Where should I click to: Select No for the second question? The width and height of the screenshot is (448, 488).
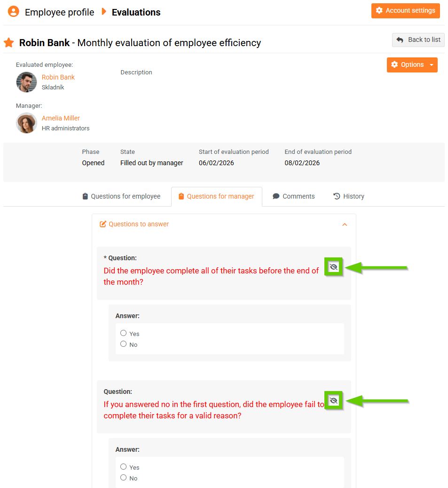point(124,478)
